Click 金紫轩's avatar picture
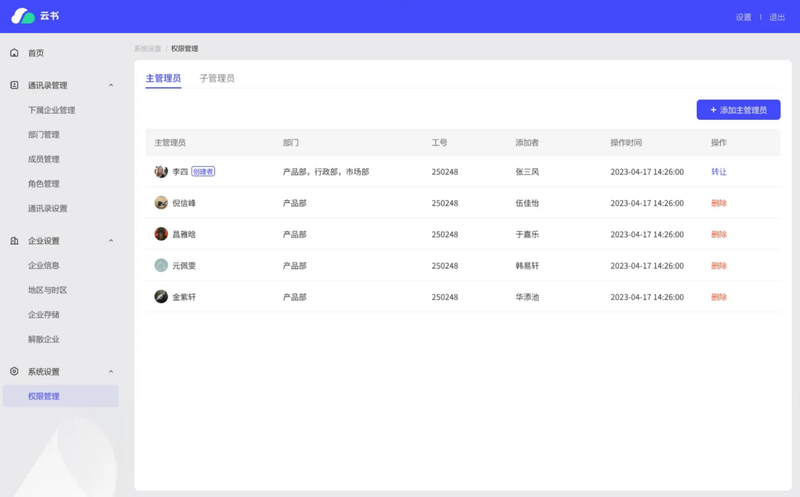The image size is (800, 497). pyautogui.click(x=161, y=296)
